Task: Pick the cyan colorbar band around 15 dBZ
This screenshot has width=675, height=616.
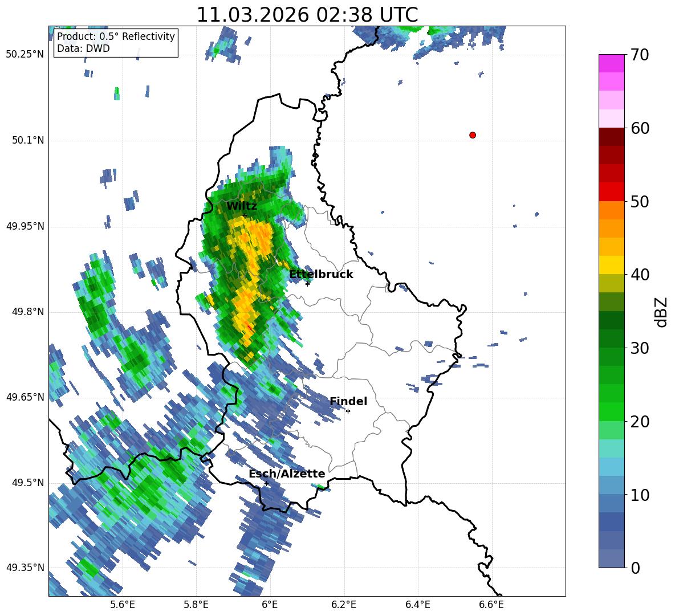Action: 611,448
